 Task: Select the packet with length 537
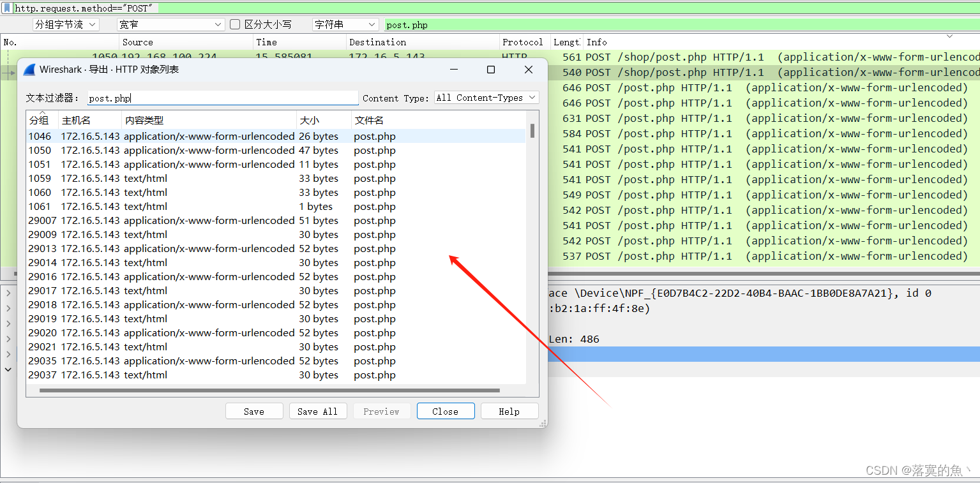tap(763, 256)
